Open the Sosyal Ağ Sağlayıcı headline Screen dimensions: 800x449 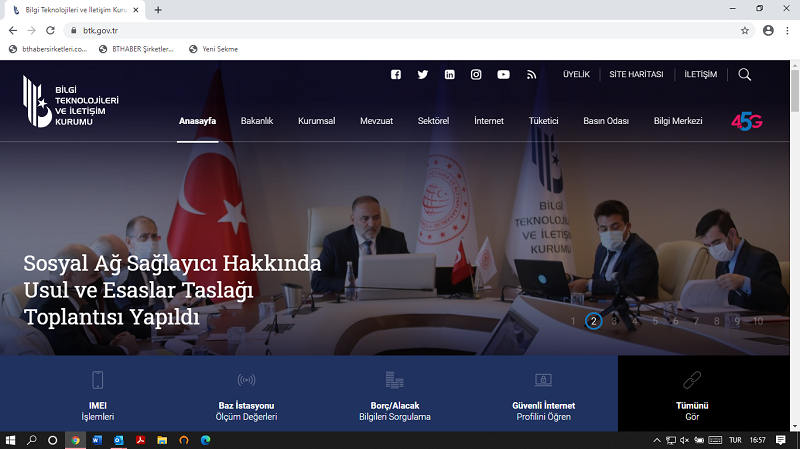(x=172, y=290)
